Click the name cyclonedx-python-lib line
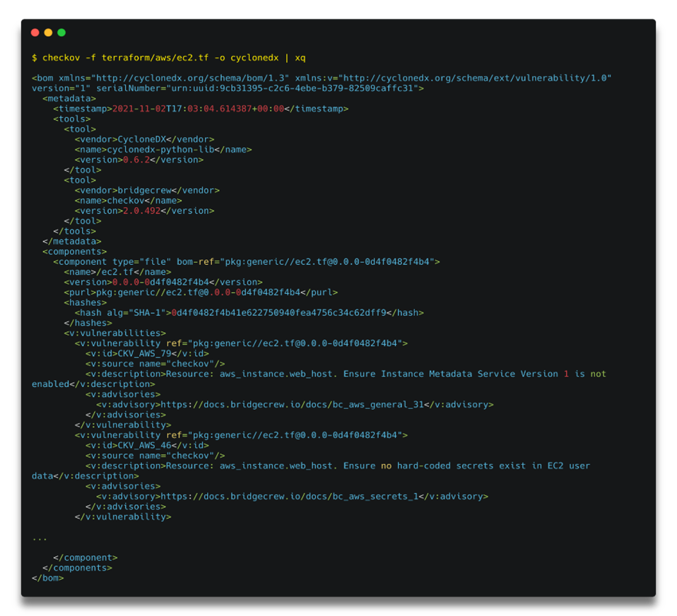Screen dimensions: 677x616 (163, 150)
